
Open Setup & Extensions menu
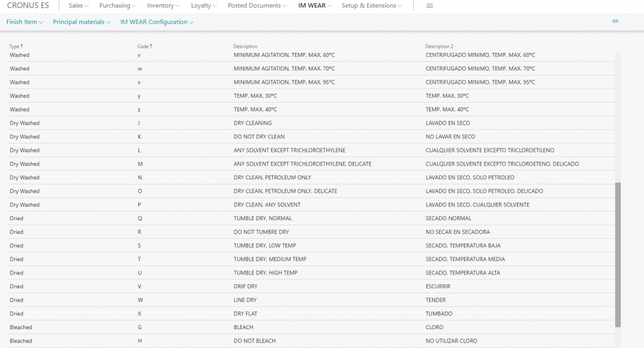click(x=372, y=6)
